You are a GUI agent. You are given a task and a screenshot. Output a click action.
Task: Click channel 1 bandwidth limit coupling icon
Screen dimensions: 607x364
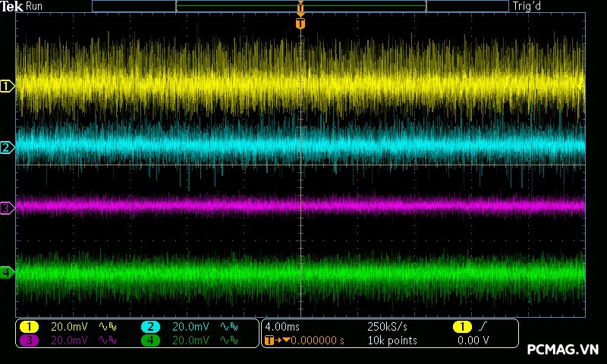[109, 327]
